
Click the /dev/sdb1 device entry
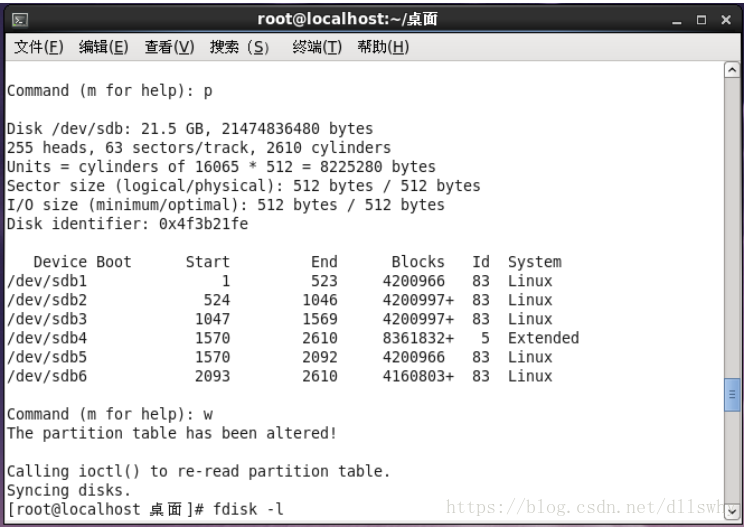tap(47, 281)
